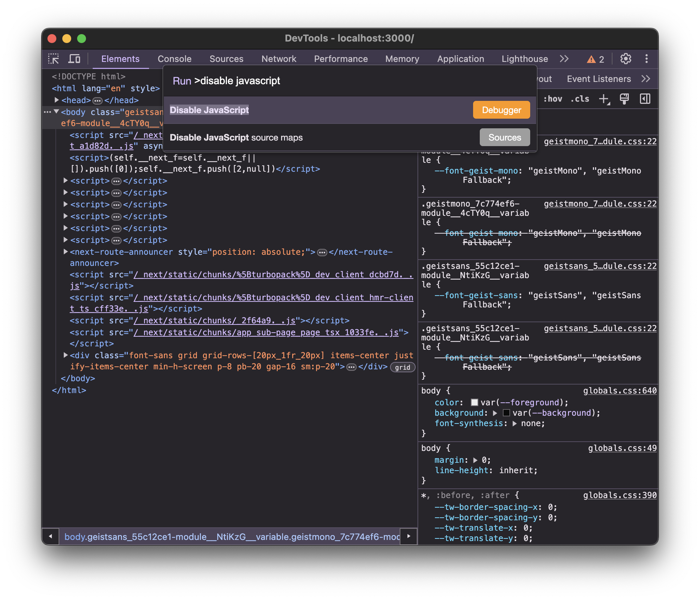
Task: Toggle the device toolbar icon
Action: (75, 59)
